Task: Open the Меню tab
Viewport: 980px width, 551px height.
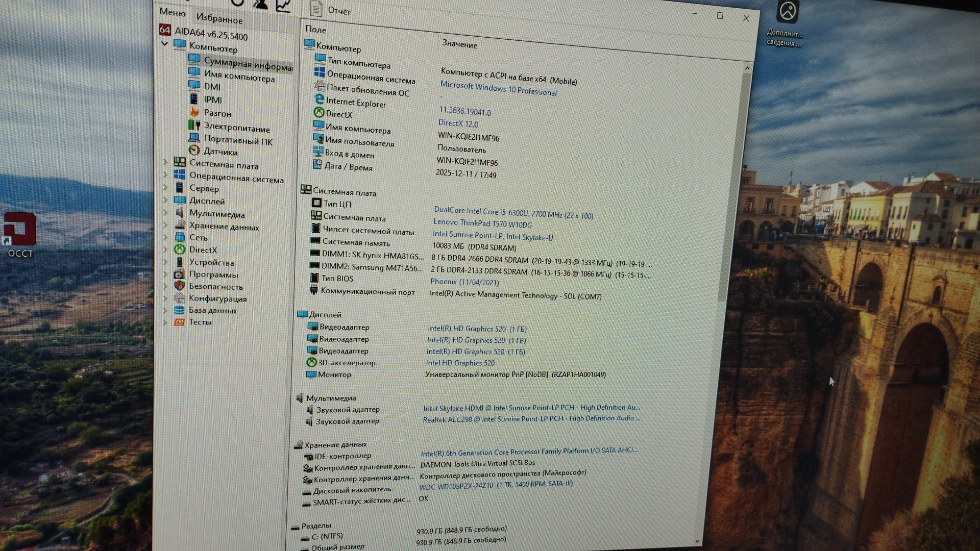Action: click(x=172, y=12)
